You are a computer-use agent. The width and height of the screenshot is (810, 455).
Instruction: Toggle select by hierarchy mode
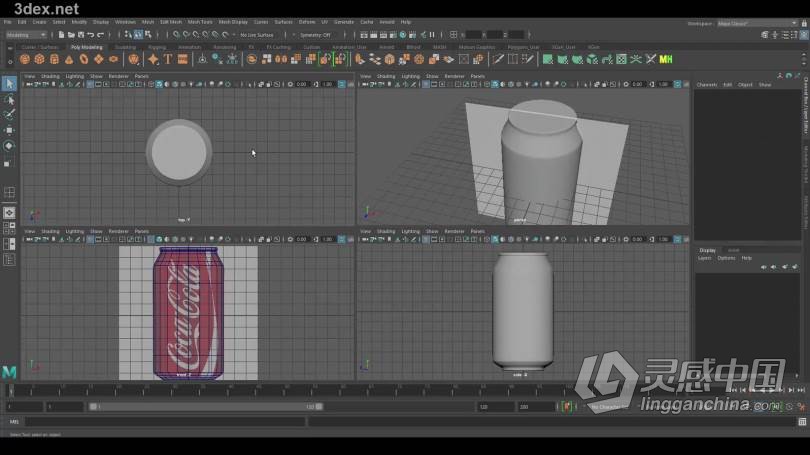[128, 35]
